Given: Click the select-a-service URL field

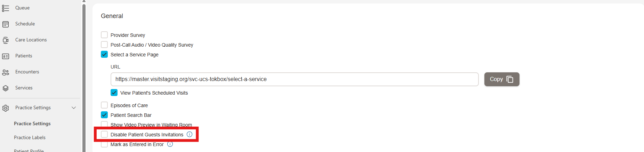Looking at the screenshot, I should point(295,79).
